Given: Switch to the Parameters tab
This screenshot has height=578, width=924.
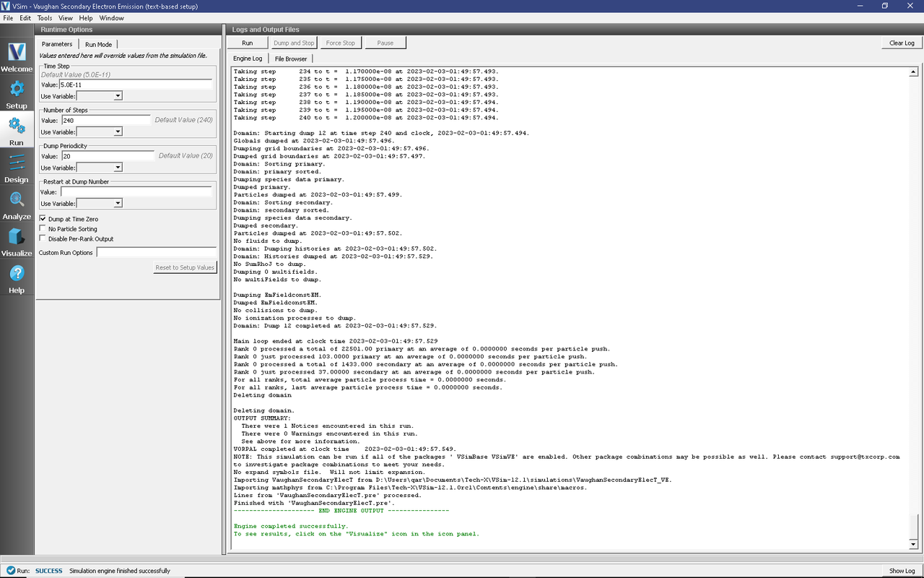Looking at the screenshot, I should tap(57, 44).
